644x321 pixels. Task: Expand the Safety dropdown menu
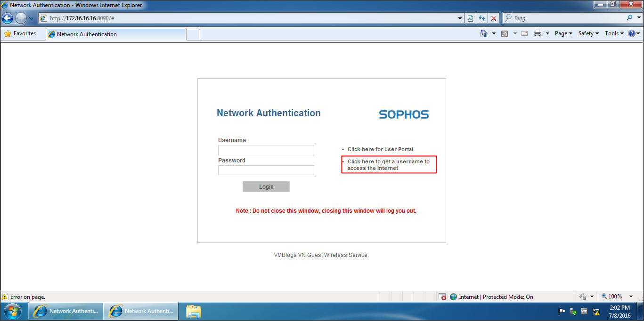point(588,33)
